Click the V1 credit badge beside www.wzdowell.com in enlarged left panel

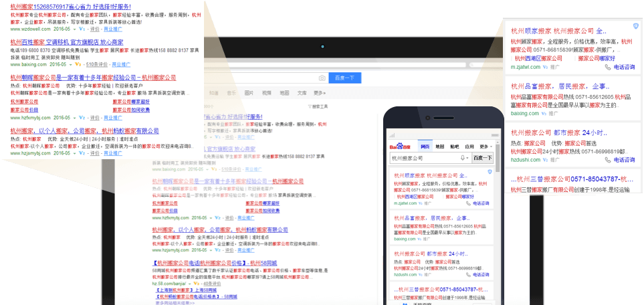tap(82, 29)
